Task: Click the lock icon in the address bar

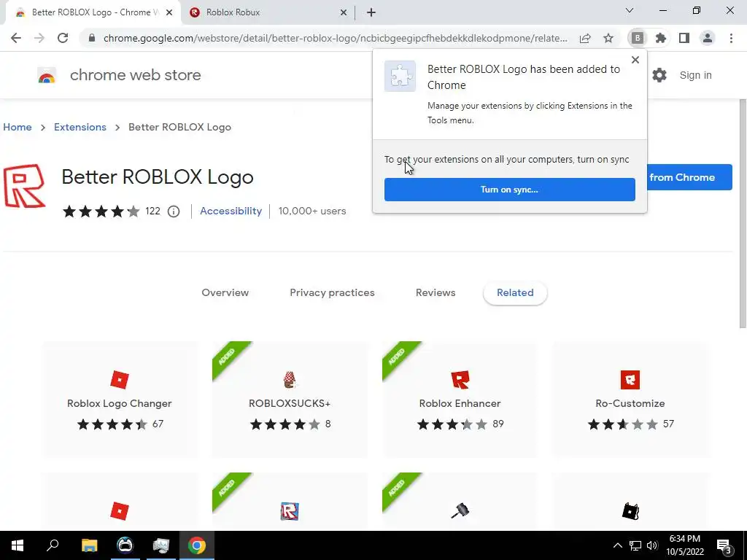Action: 93,38
